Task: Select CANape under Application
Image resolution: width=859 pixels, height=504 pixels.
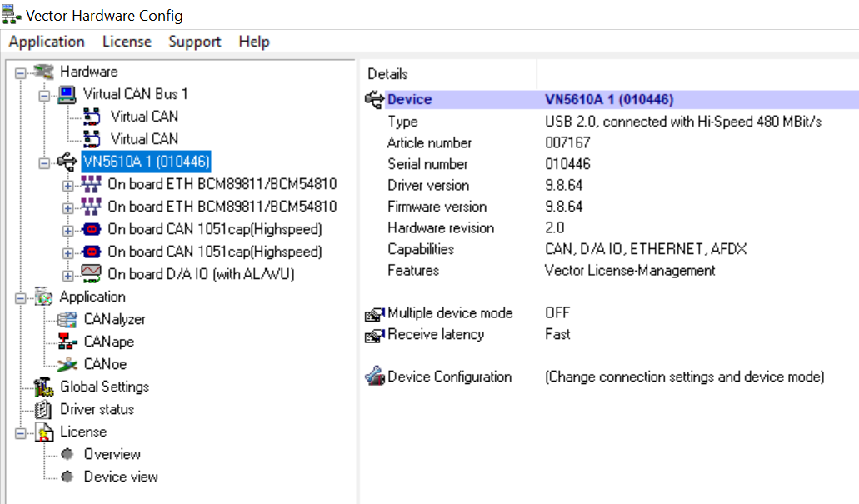Action: [x=109, y=342]
